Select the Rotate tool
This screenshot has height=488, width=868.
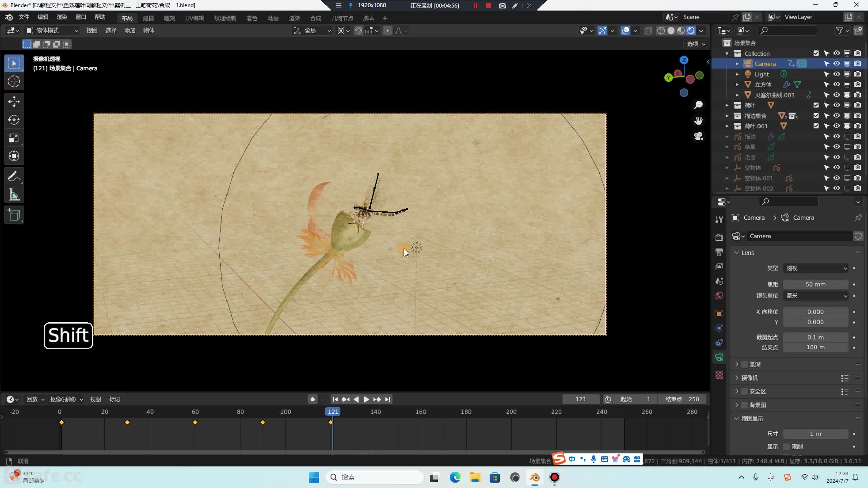tap(14, 120)
